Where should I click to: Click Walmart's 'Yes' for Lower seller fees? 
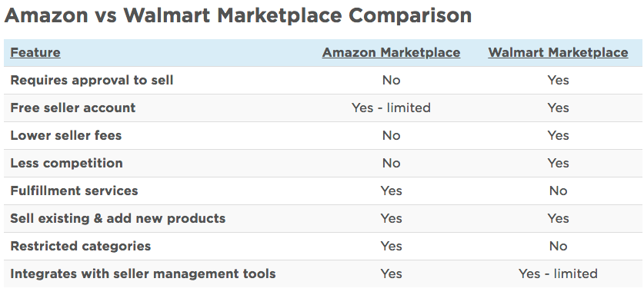558,135
